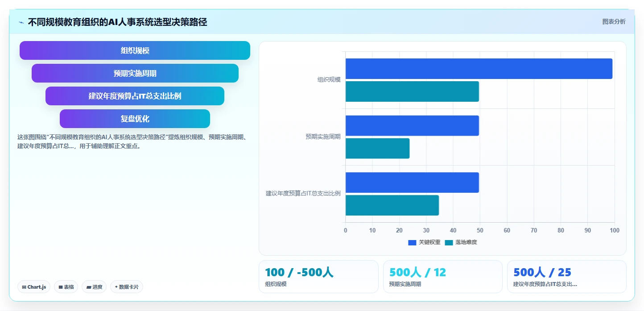The image size is (644, 311).
Task: Click the 预期实施周期 y-axis label
Action: coord(323,137)
